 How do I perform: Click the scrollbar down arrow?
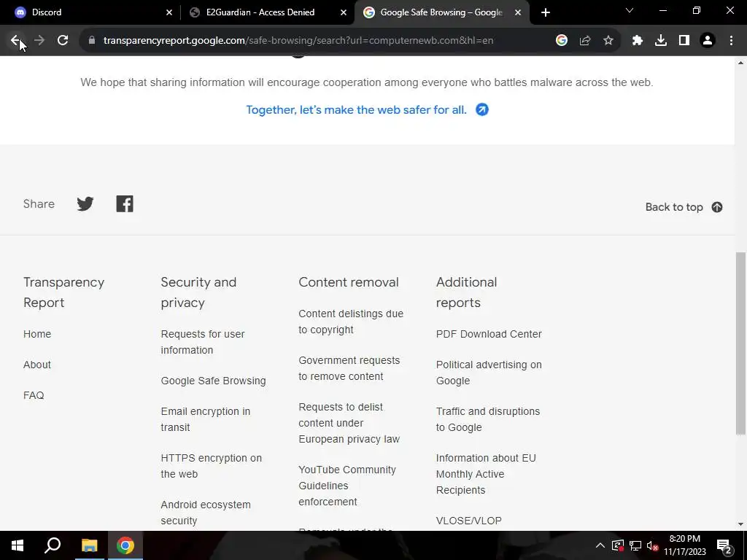740,524
